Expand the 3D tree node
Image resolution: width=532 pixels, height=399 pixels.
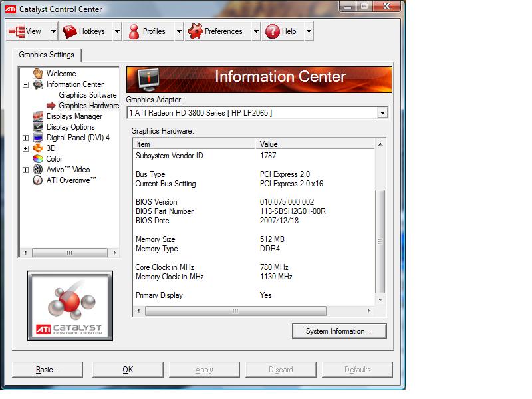click(25, 148)
